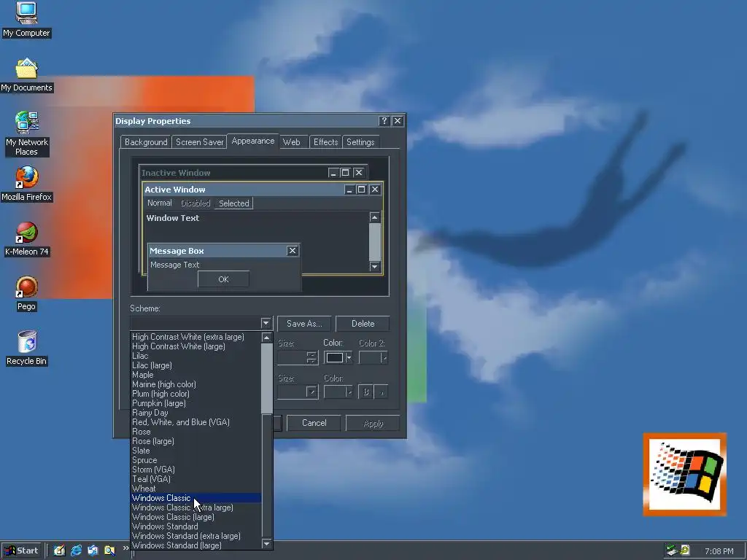Click the Apply button
747x560 pixels.
(373, 424)
